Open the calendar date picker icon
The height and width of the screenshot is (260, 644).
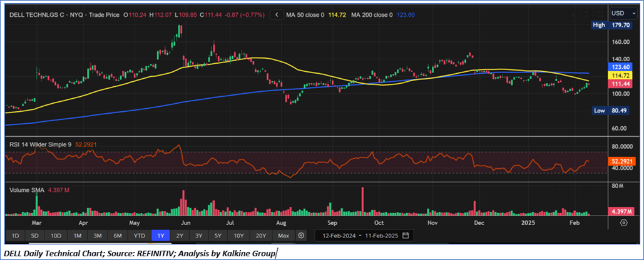click(x=406, y=236)
